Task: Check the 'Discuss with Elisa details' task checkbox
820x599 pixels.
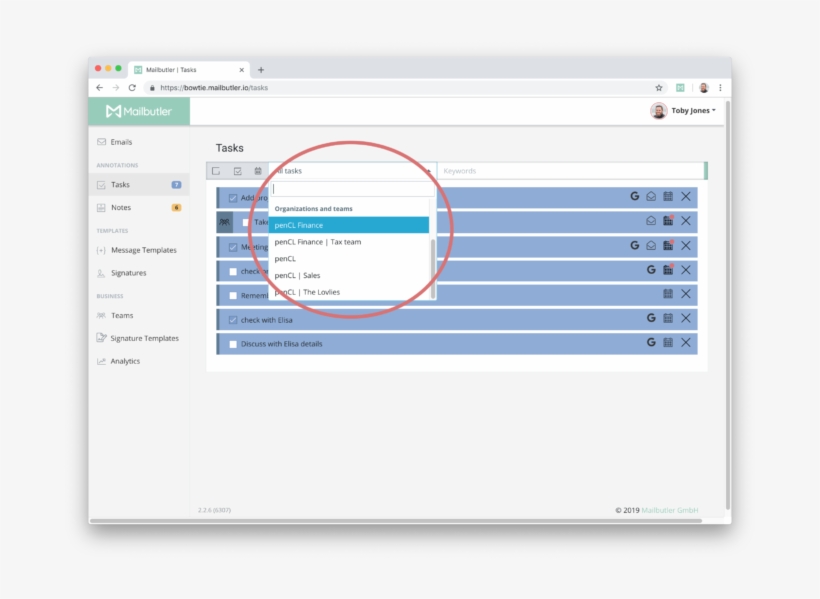Action: 233,344
